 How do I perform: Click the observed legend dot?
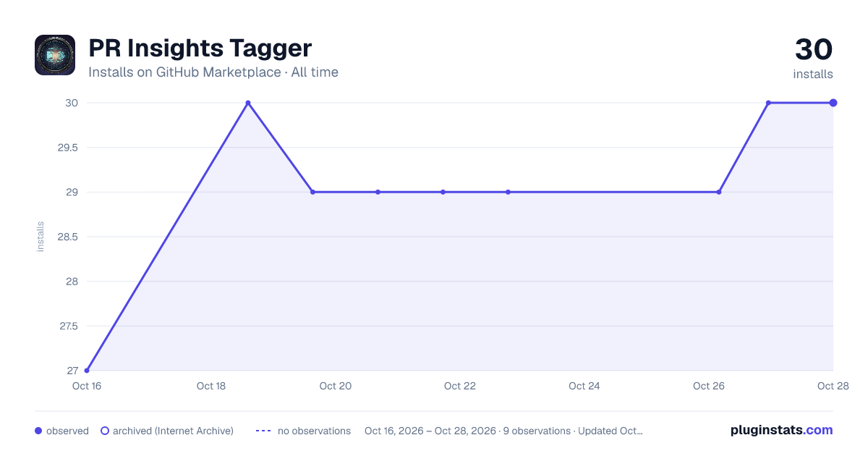(38, 431)
